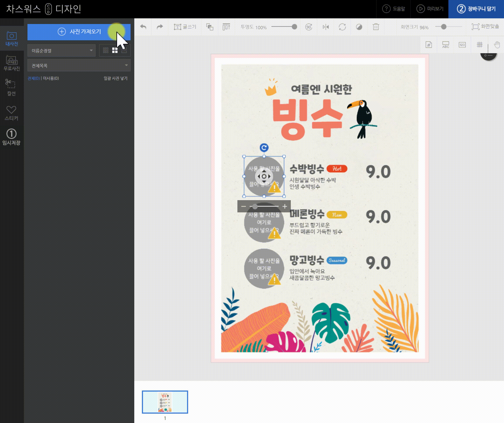Open the 칼선 sidebar tab
This screenshot has width=504, height=423.
[x=12, y=87]
